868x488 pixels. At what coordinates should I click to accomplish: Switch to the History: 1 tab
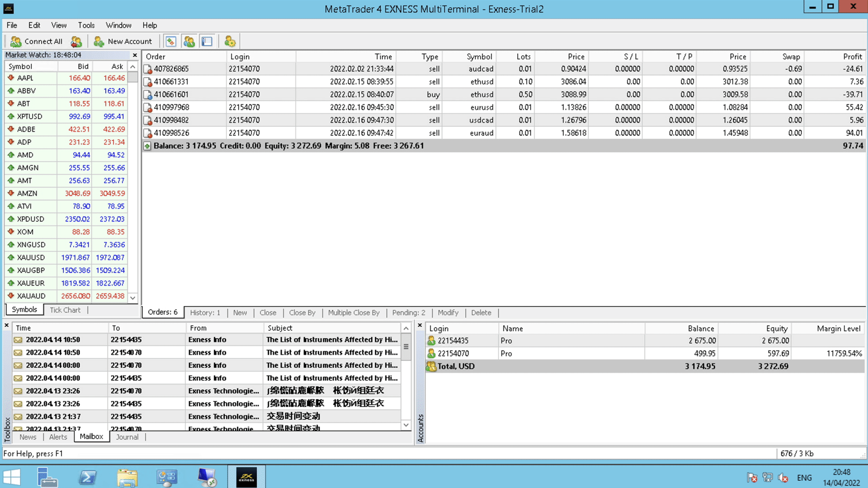pyautogui.click(x=205, y=313)
